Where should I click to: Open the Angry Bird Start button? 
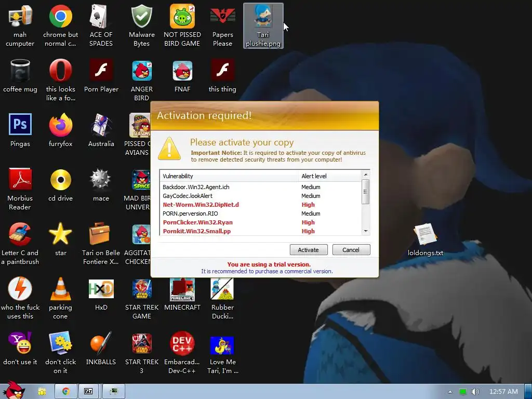(x=14, y=390)
